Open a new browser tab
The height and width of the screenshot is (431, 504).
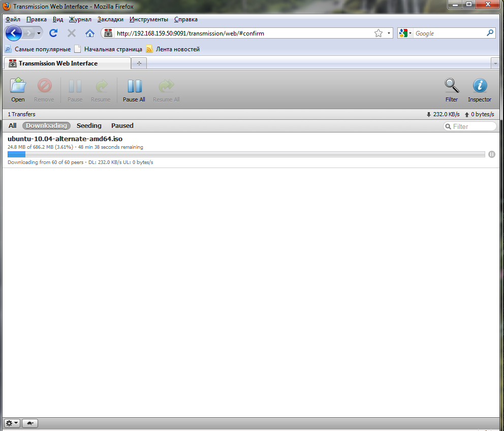139,63
